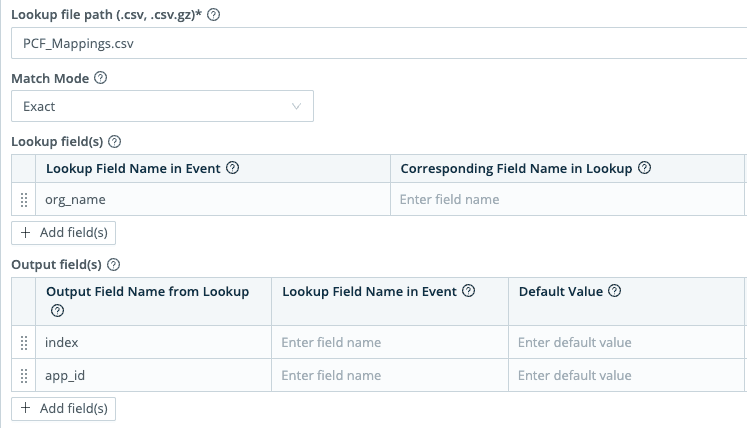Image resolution: width=747 pixels, height=428 pixels.
Task: Click Lookup Field Name in Event input for index
Action: 388,343
